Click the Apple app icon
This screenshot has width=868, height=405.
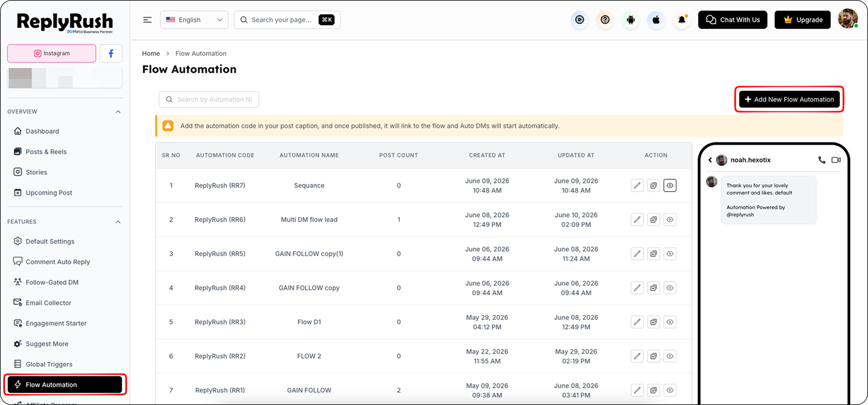click(x=656, y=20)
